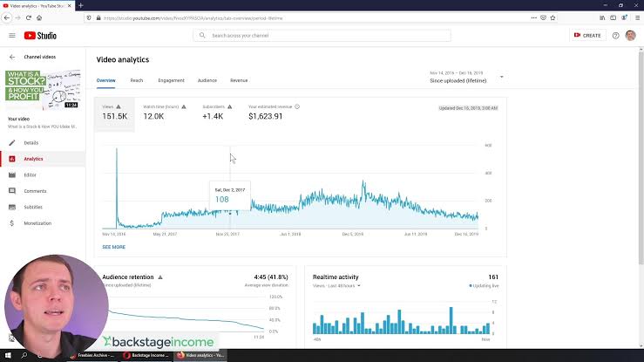Click the Search across your channel field
The image size is (644, 362).
pos(322,36)
